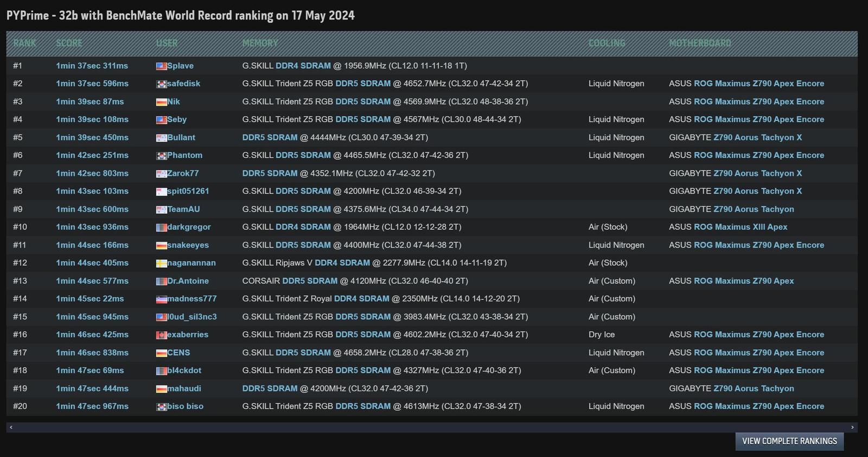The height and width of the screenshot is (457, 868).
Task: Click the flag icon beside Splave
Action: click(x=161, y=66)
